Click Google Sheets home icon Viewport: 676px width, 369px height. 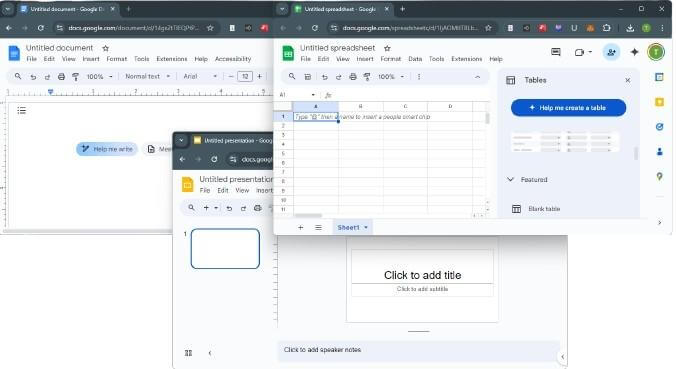click(288, 53)
